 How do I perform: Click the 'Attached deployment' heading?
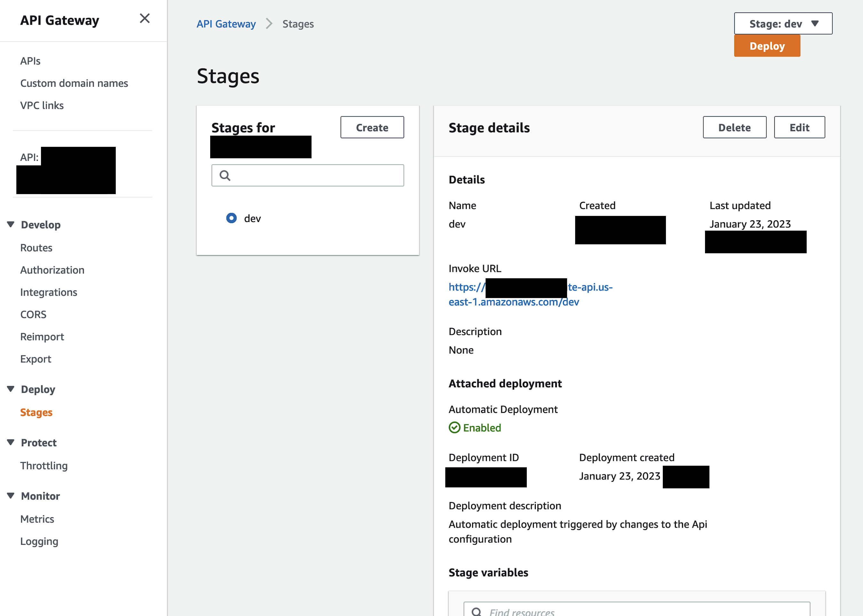(x=505, y=383)
